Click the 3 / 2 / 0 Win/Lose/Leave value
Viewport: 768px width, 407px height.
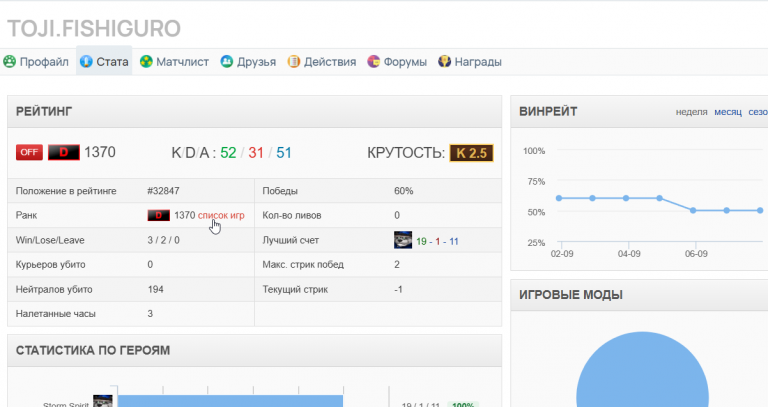[164, 240]
